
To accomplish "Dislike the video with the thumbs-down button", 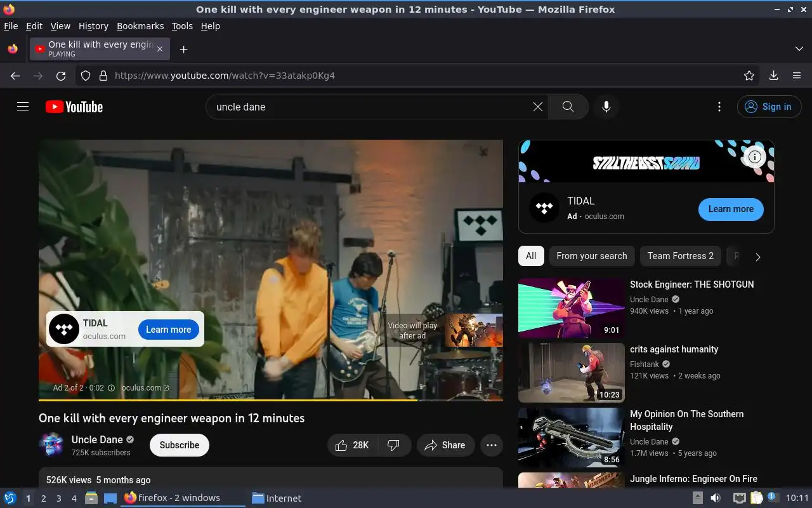I will pyautogui.click(x=394, y=445).
